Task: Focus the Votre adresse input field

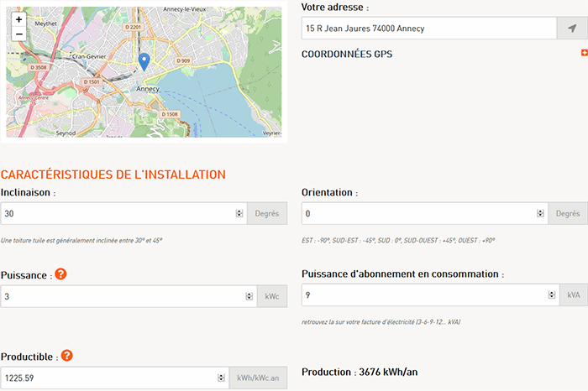Action: tap(428, 29)
